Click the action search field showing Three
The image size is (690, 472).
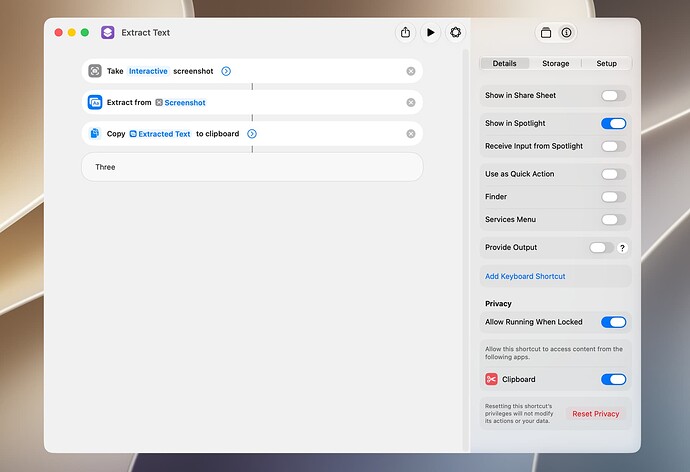(252, 167)
